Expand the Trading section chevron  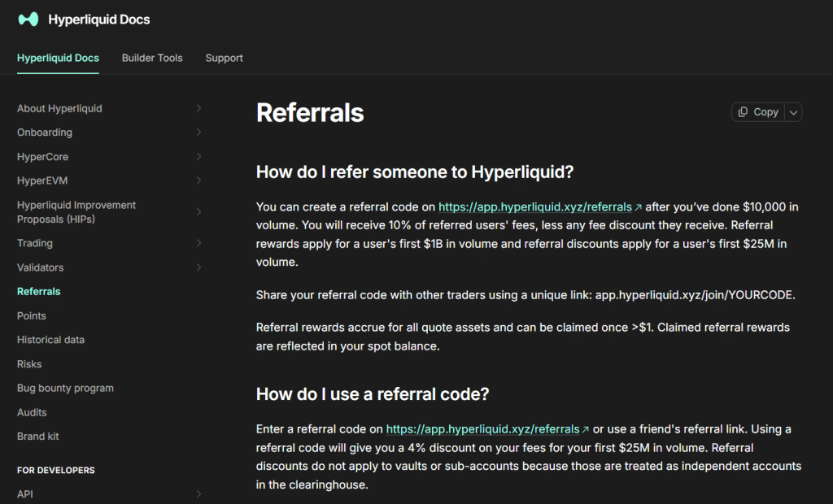pos(198,243)
